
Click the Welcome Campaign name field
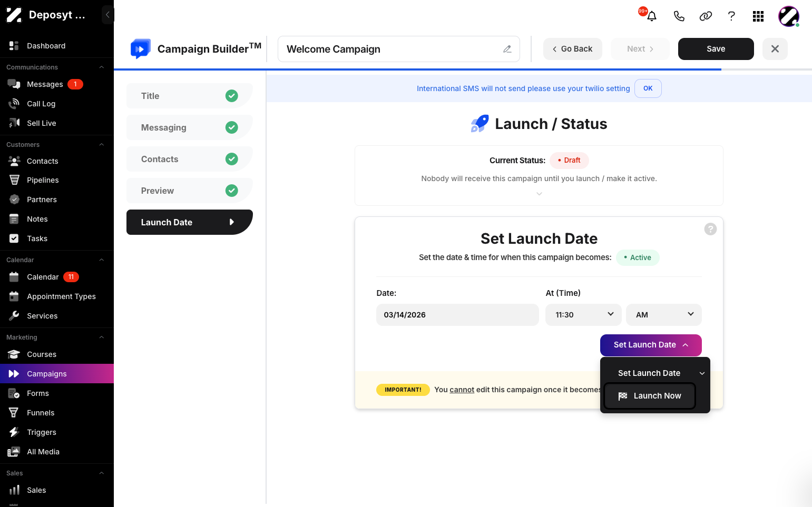coord(399,49)
